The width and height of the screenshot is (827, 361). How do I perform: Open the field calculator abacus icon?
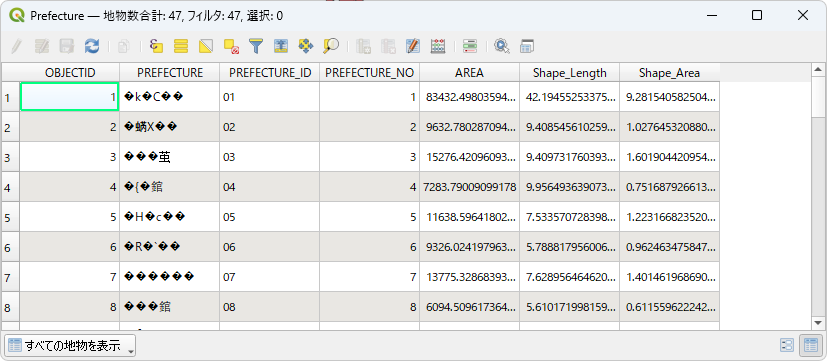(438, 46)
